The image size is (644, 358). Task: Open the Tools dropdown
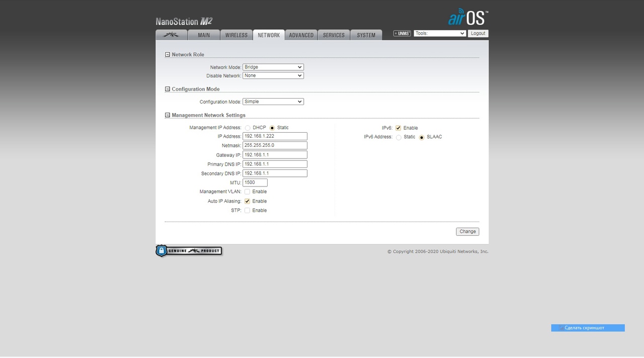(x=440, y=34)
